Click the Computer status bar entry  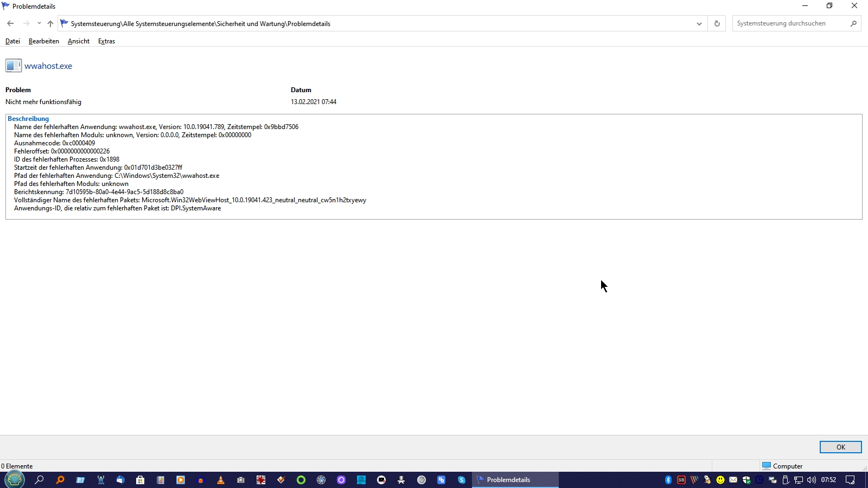pyautogui.click(x=782, y=466)
